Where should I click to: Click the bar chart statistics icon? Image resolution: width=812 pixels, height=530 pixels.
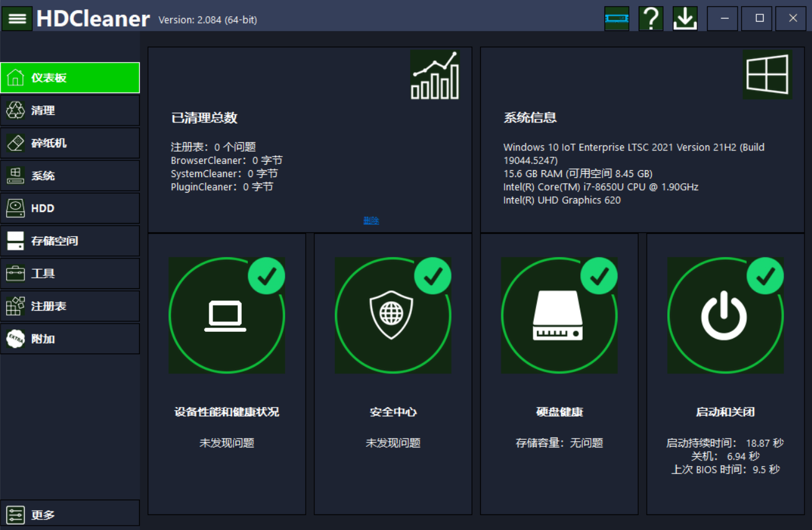(x=435, y=75)
